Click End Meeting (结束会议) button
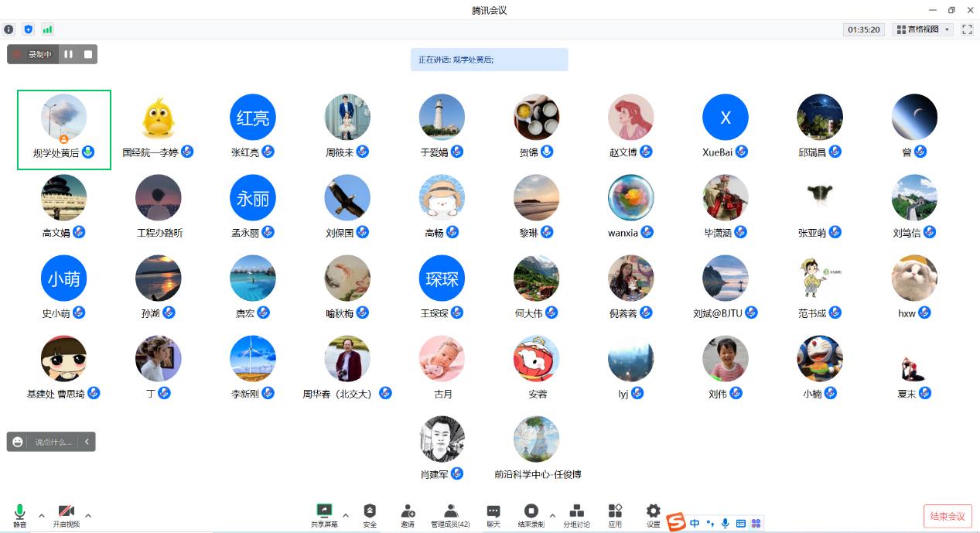Image resolution: width=980 pixels, height=533 pixels. point(948,516)
